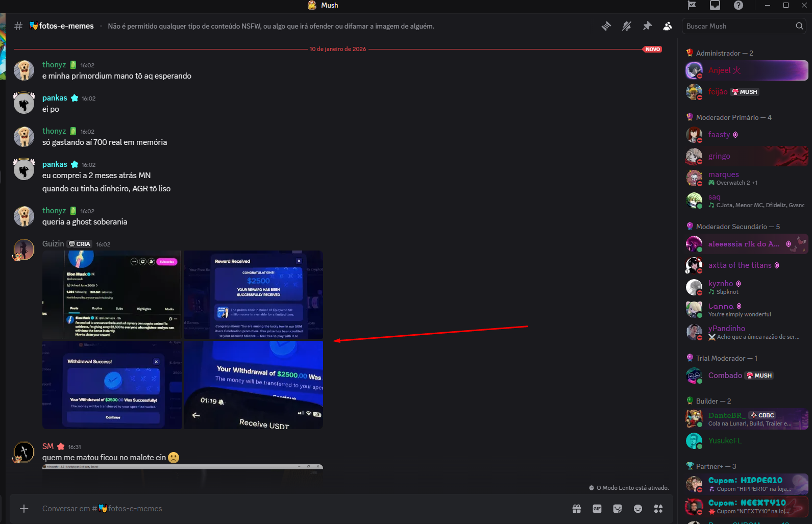Click SM's avatar
This screenshot has width=812, height=524.
[24, 452]
